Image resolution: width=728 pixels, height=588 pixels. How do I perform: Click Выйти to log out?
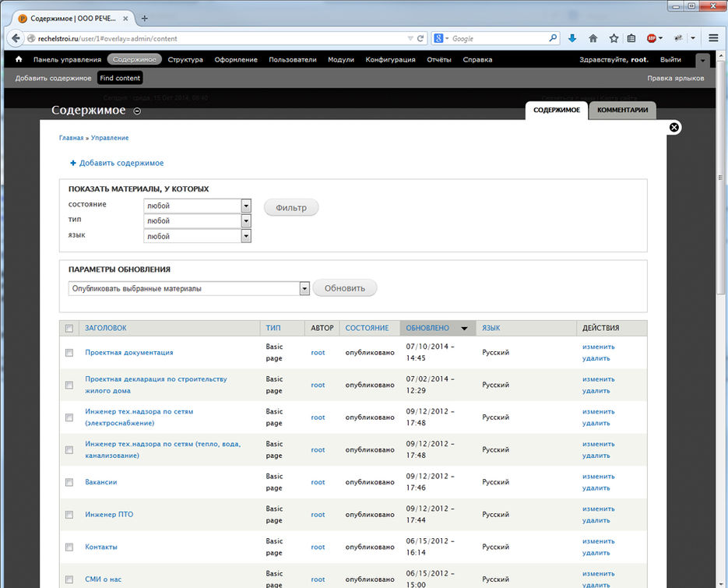pos(670,59)
